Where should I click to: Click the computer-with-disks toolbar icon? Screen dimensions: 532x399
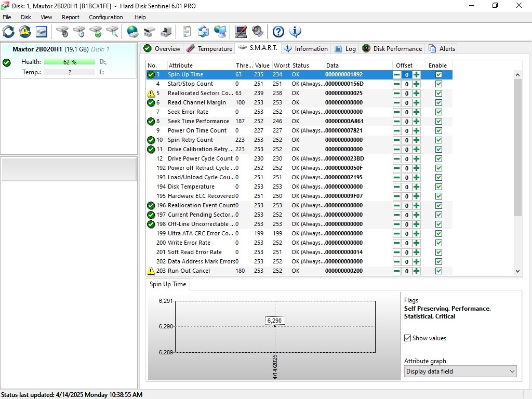166,32
